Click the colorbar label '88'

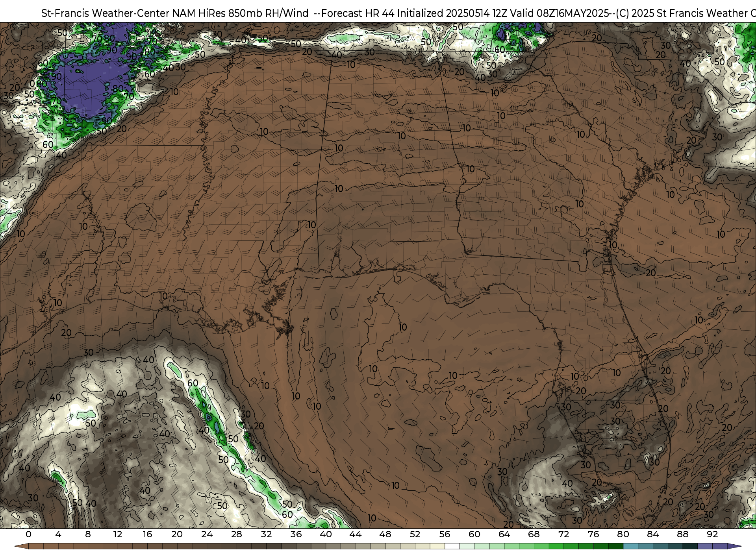point(682,534)
